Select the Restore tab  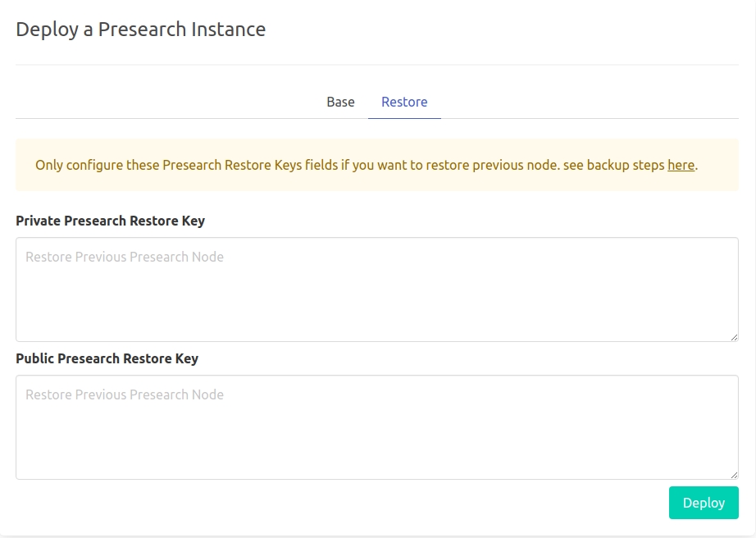pos(404,102)
